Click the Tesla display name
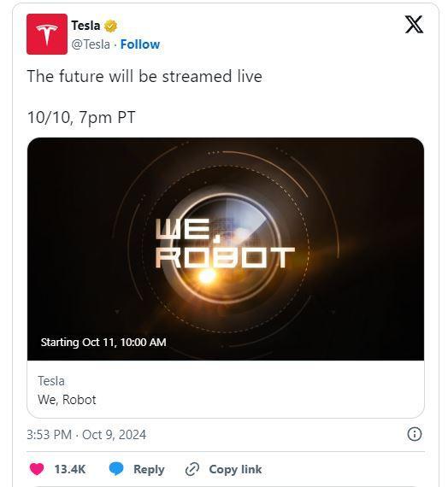Image resolution: width=448 pixels, height=487 pixels. (85, 26)
